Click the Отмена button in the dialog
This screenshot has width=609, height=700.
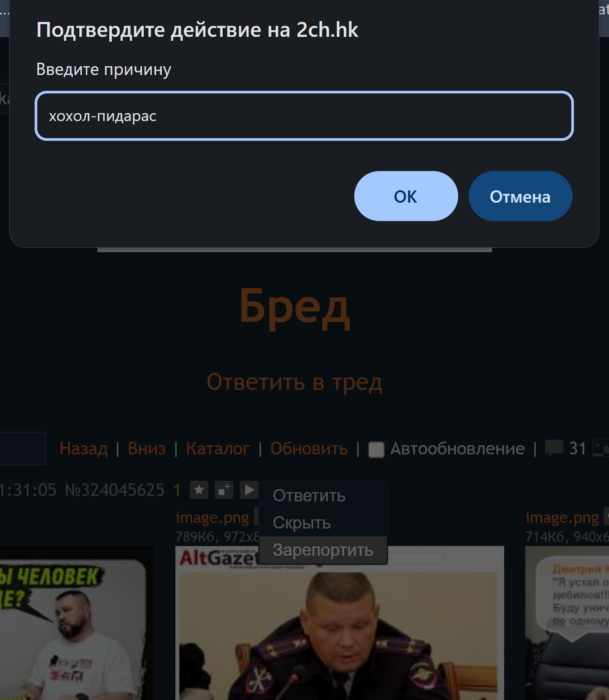[520, 196]
